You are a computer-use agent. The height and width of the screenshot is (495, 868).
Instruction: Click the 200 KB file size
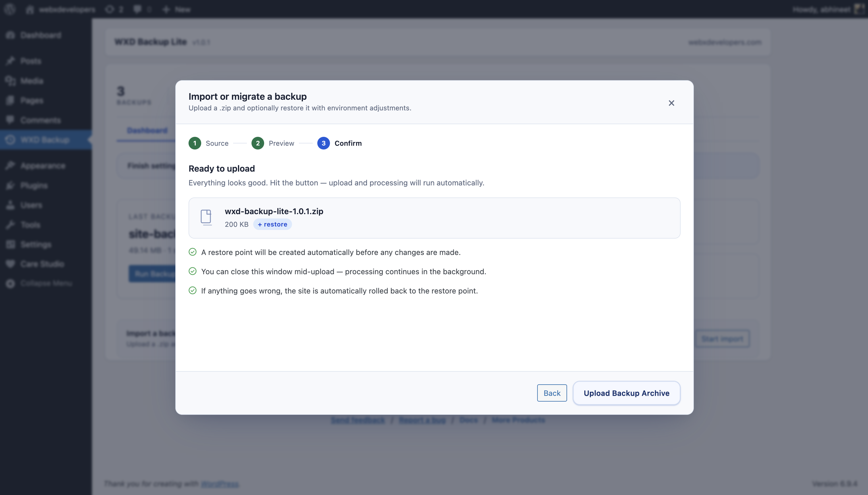coord(237,225)
